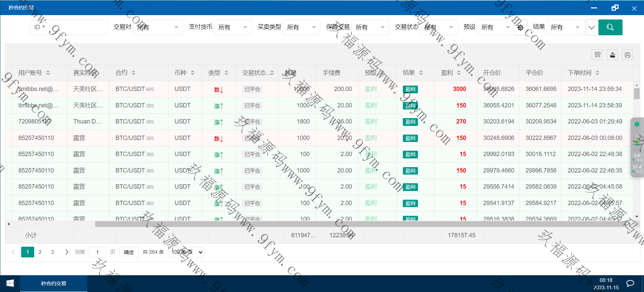Open the column filter grid icon
Viewport: 644px width, 292px height.
pyautogui.click(x=597, y=55)
